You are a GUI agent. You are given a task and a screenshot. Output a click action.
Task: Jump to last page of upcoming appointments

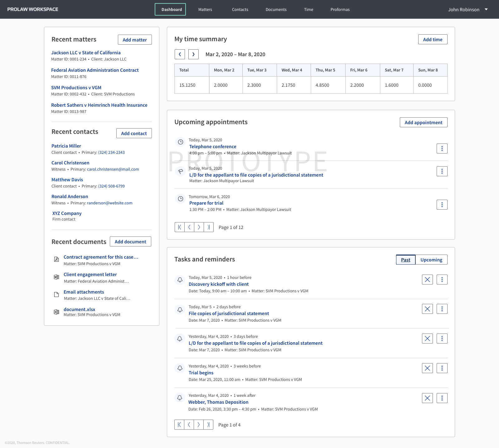click(x=208, y=227)
